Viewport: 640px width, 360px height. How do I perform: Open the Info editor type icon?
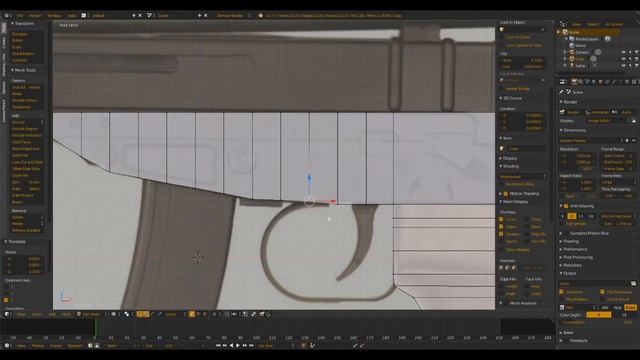click(7, 16)
